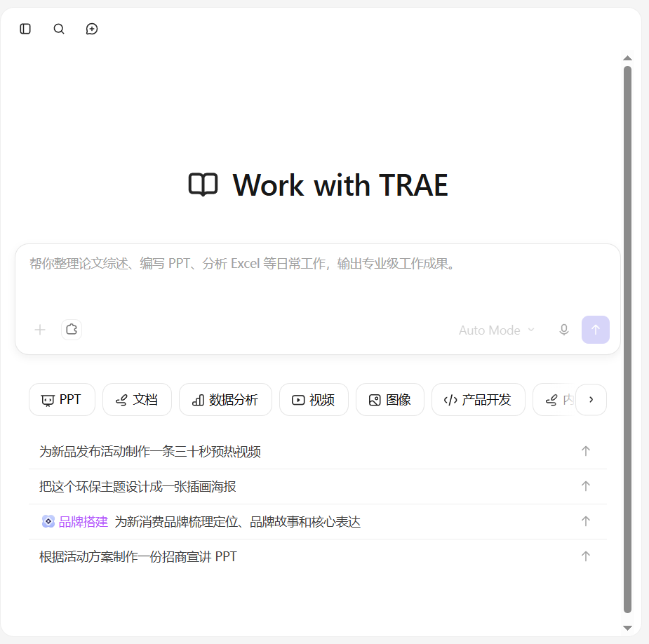Click the book icon beside Work with TRAE
Screen dimensions: 649x644
[x=203, y=185]
